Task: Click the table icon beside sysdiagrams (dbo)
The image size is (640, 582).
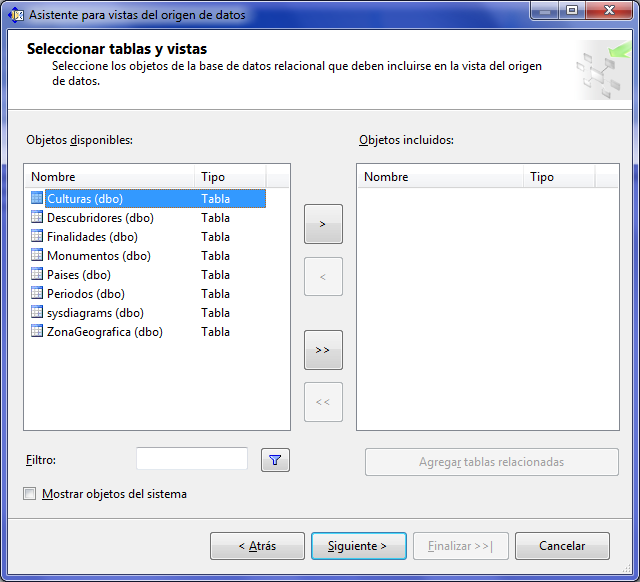Action: coord(37,312)
